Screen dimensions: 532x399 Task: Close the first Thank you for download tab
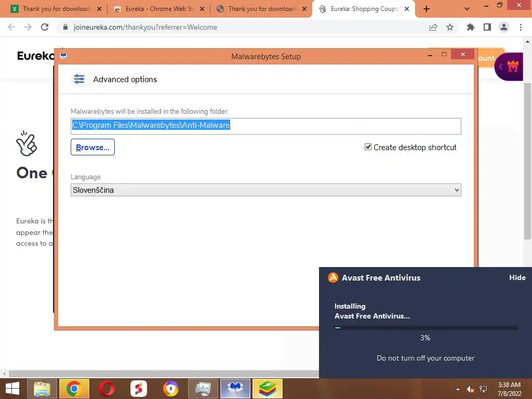[x=99, y=9]
